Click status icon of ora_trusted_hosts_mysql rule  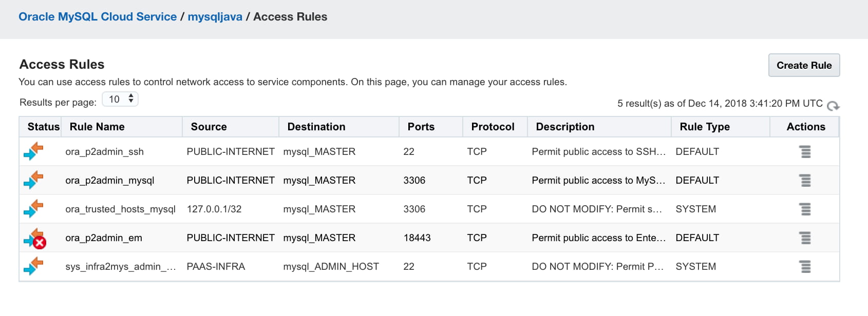point(34,209)
